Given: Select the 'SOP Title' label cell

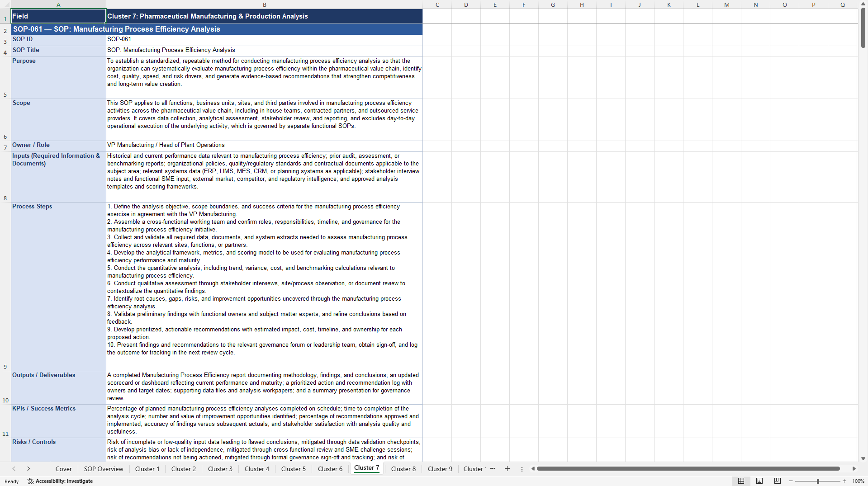Looking at the screenshot, I should tap(58, 51).
